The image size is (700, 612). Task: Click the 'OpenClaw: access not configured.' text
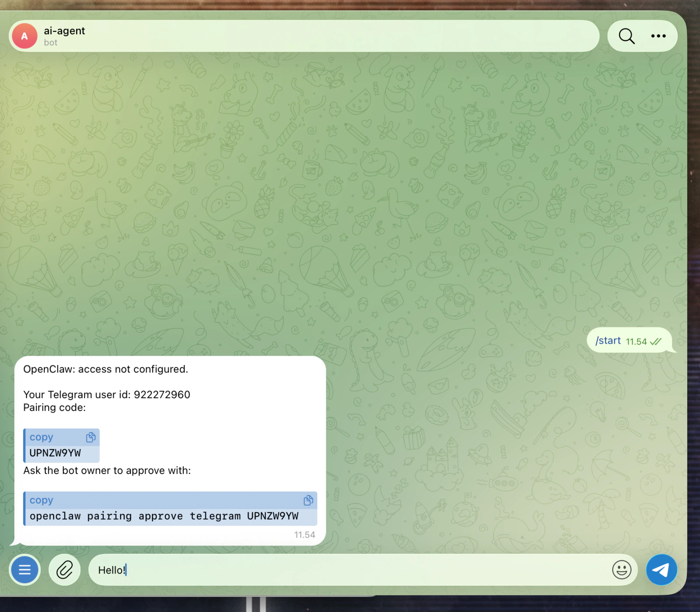pyautogui.click(x=105, y=369)
